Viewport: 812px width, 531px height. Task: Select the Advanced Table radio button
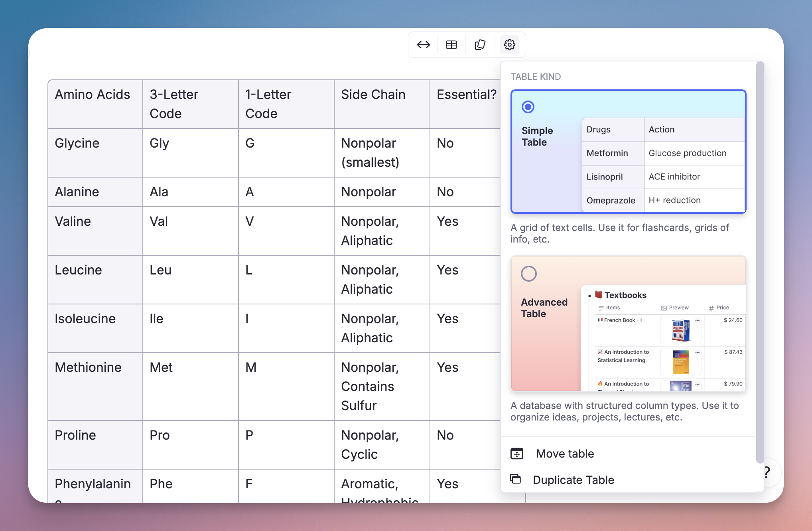[529, 274]
